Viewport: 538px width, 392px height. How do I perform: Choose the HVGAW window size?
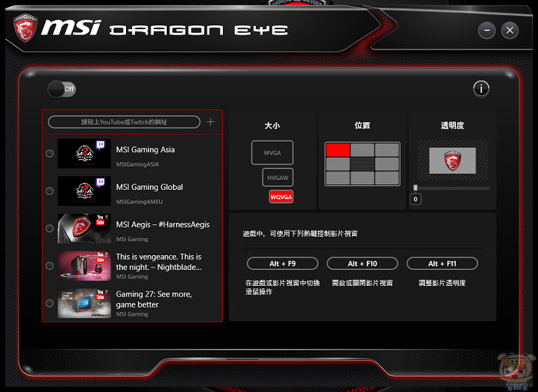coord(277,178)
